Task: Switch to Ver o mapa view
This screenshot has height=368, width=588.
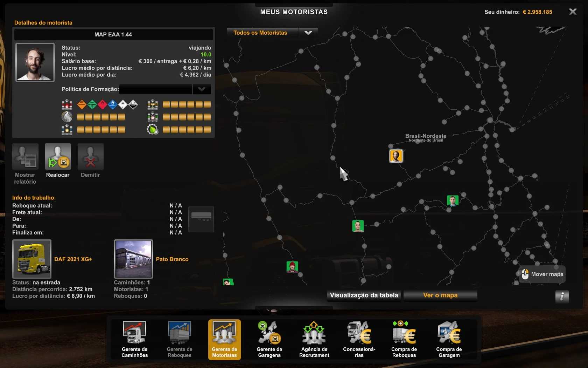Action: coord(440,295)
